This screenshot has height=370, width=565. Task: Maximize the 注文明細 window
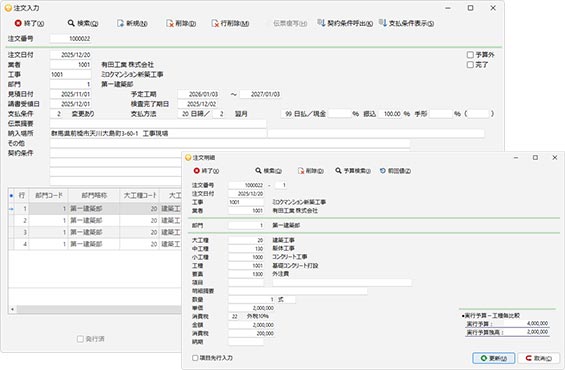pyautogui.click(x=535, y=158)
